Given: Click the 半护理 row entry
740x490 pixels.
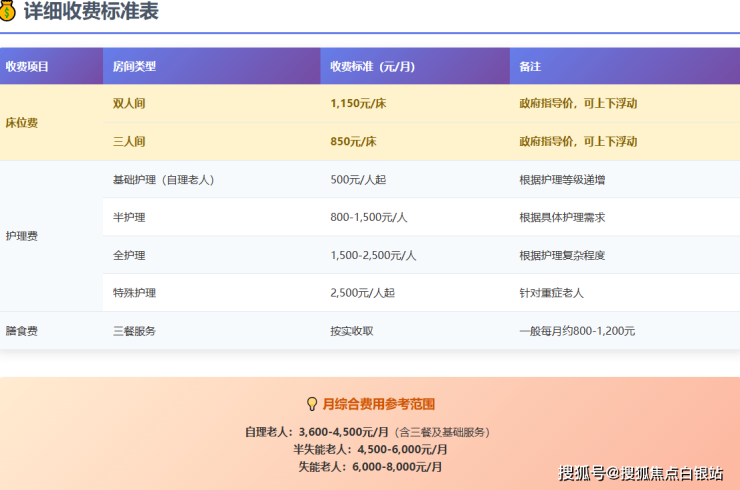Looking at the screenshot, I should point(212,217).
